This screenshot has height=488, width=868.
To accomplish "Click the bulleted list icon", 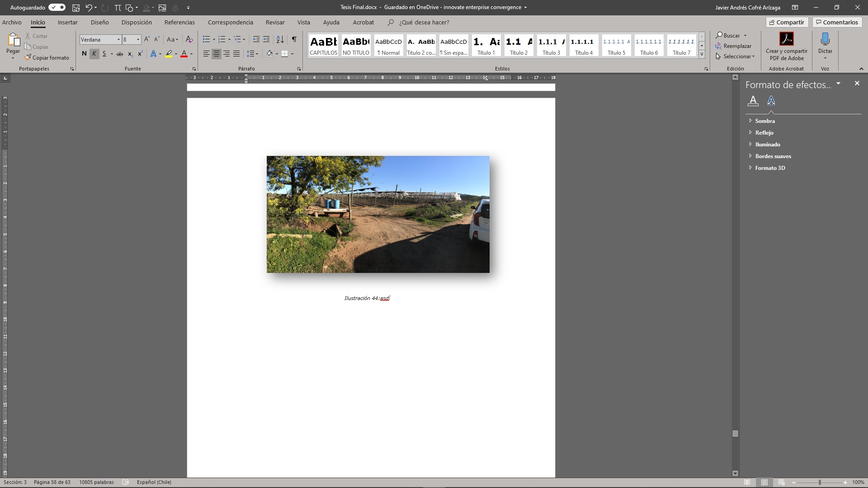I will (206, 39).
